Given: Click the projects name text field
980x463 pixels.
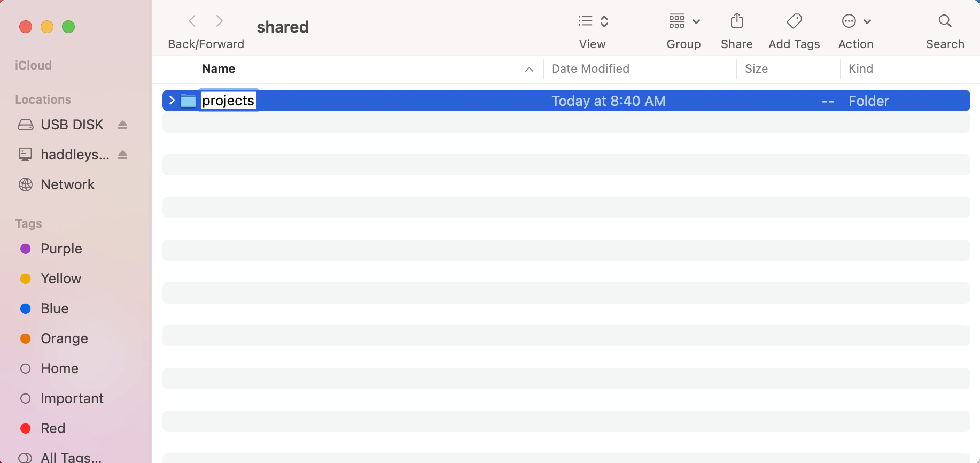Looking at the screenshot, I should [x=228, y=101].
